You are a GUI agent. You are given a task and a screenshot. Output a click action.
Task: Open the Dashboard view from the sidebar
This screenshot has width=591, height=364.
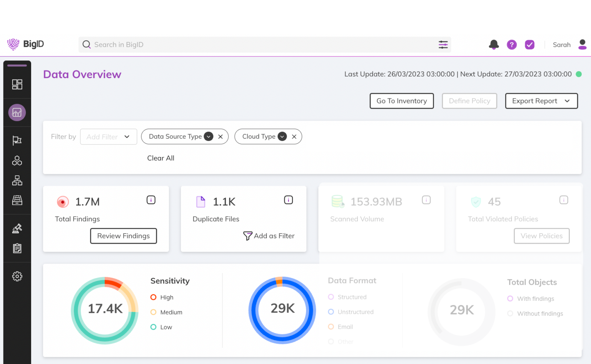[17, 84]
